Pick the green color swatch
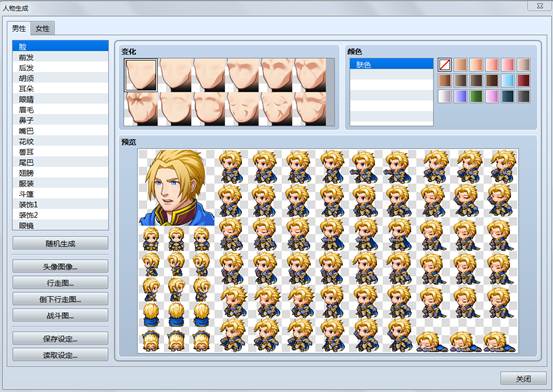553x392 pixels. (x=476, y=96)
